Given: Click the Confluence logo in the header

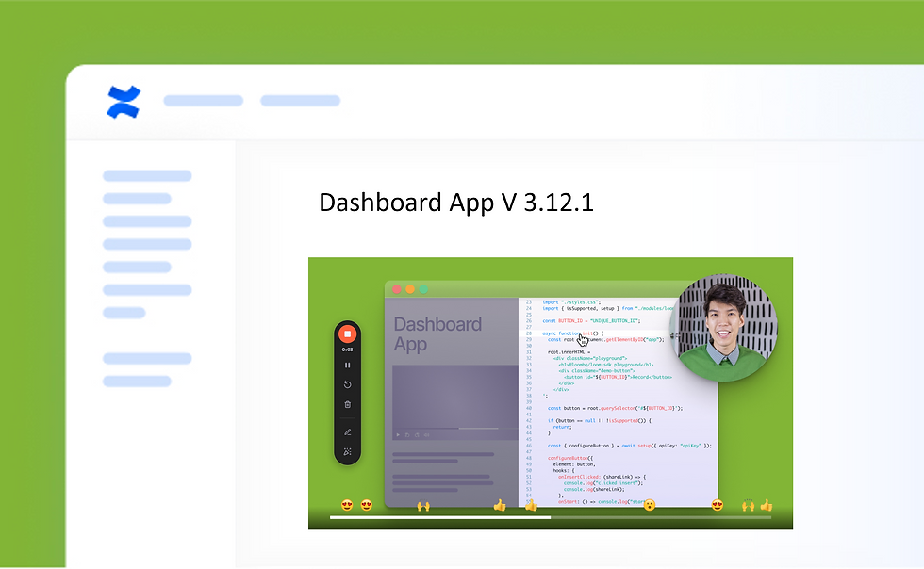Looking at the screenshot, I should coord(124,102).
